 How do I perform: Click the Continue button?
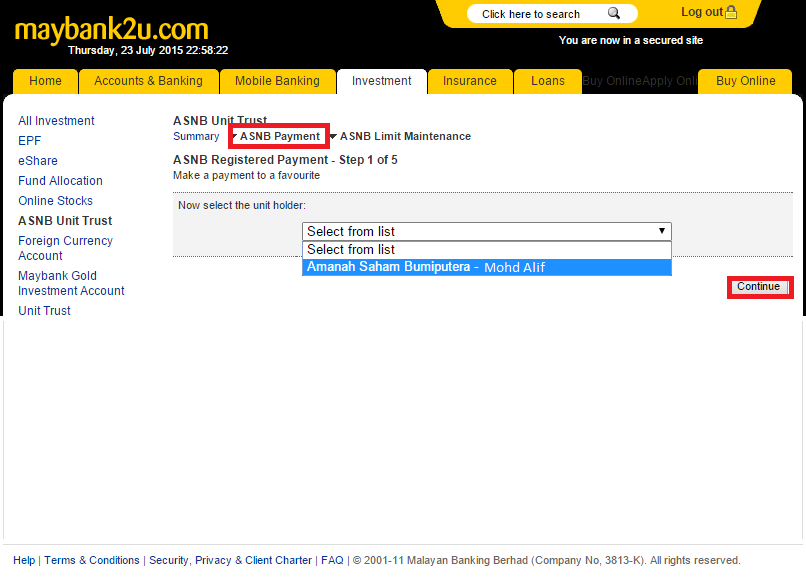pyautogui.click(x=760, y=287)
